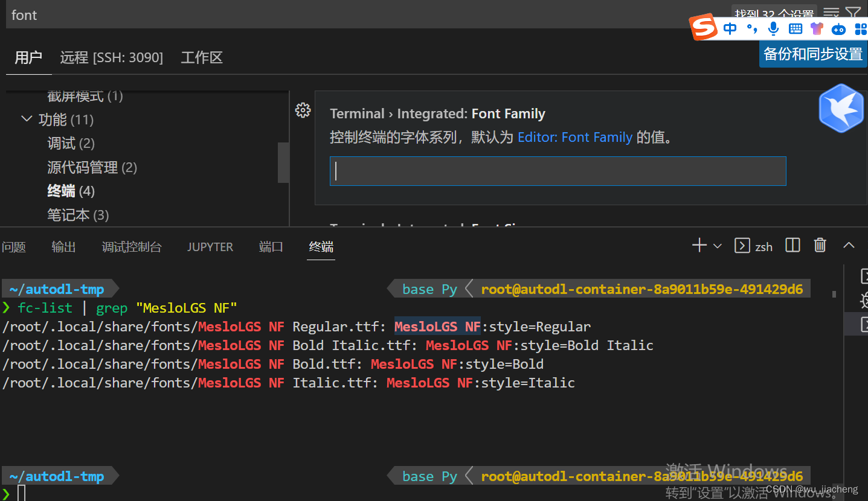Maximize the panel with the chevron-up toggle
This screenshot has height=501, width=868.
click(x=849, y=245)
